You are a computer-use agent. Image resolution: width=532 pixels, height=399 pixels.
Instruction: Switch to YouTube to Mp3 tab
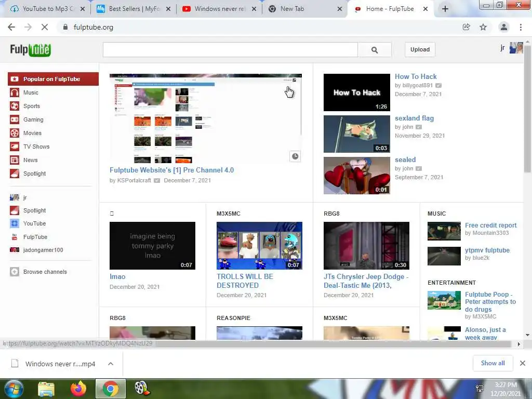point(47,9)
